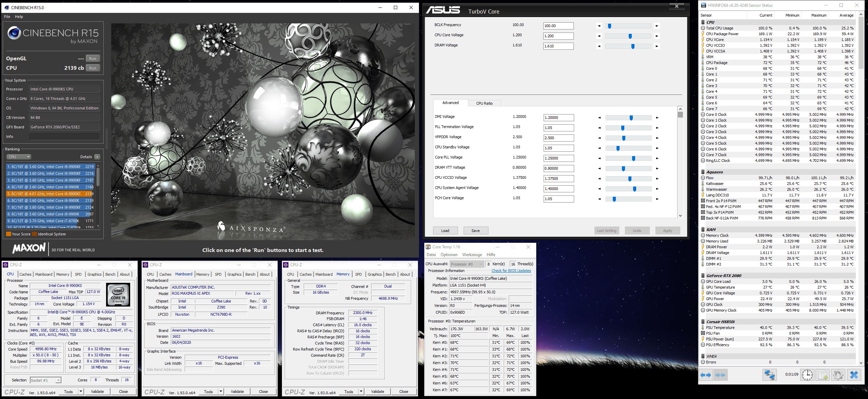Select Ring/LLC Clock row in HWiNFO

point(778,161)
